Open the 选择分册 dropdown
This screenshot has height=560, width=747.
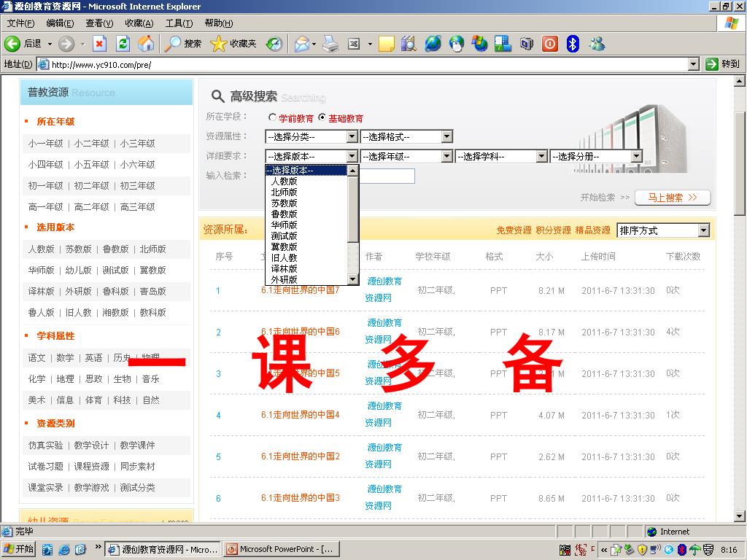(x=596, y=156)
